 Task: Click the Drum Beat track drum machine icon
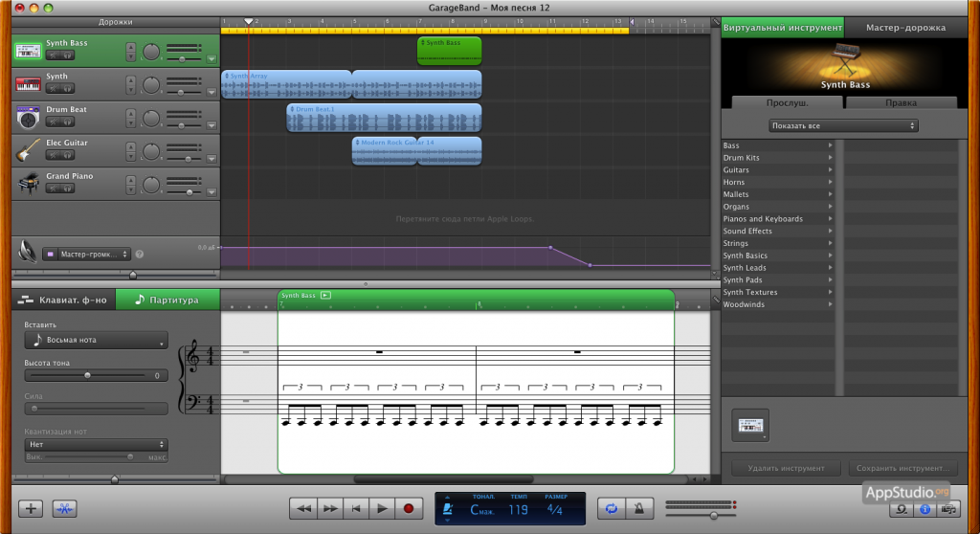tap(28, 118)
